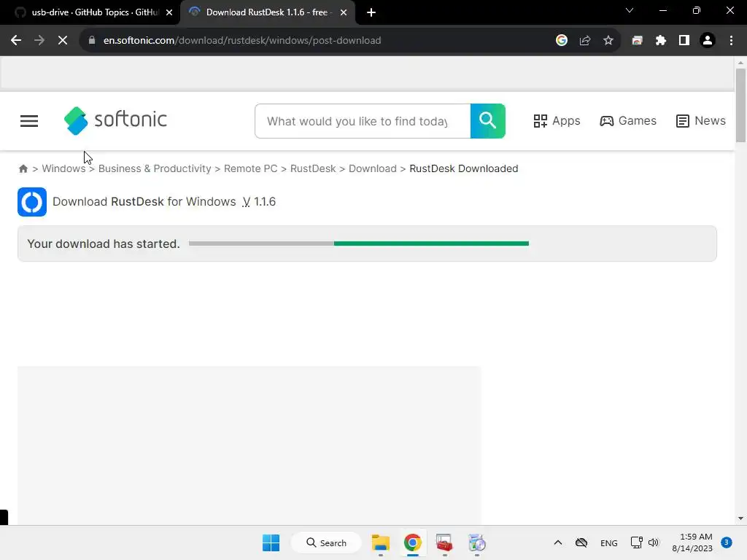747x560 pixels.
Task: Open the red toolbox taskbar app
Action: pos(444,542)
